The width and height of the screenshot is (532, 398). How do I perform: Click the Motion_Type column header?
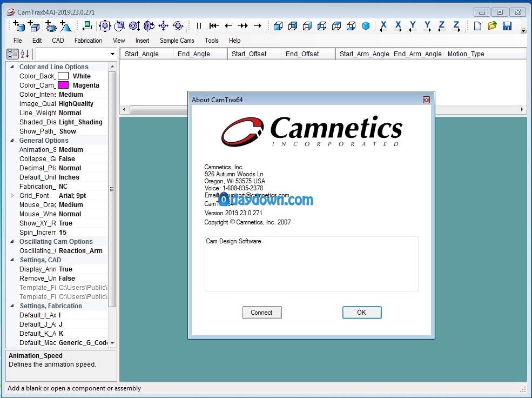(484, 54)
